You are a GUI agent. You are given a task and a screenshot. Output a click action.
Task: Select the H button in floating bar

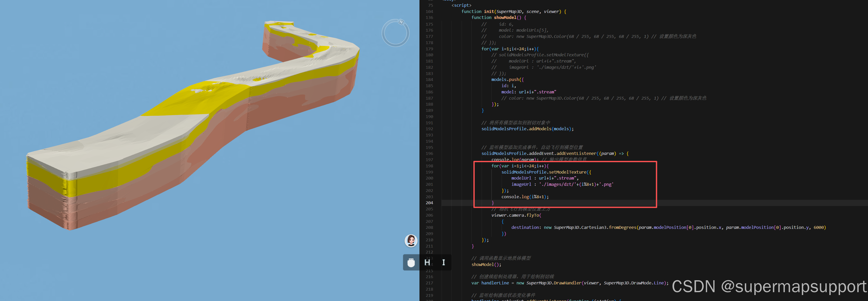click(x=427, y=262)
